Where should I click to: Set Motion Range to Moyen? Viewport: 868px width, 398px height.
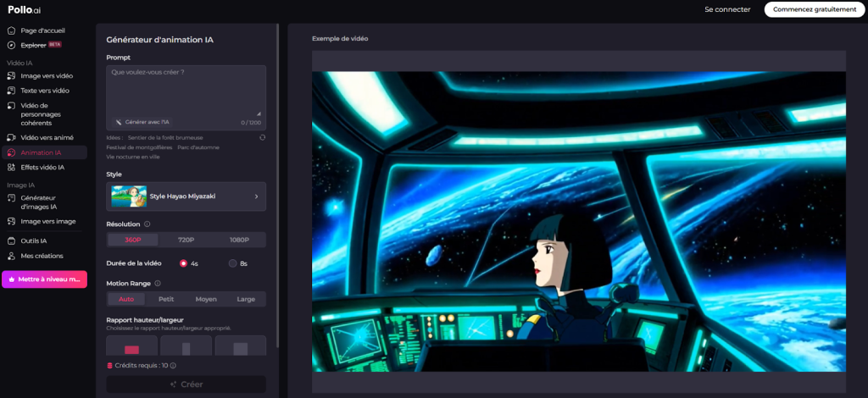206,299
